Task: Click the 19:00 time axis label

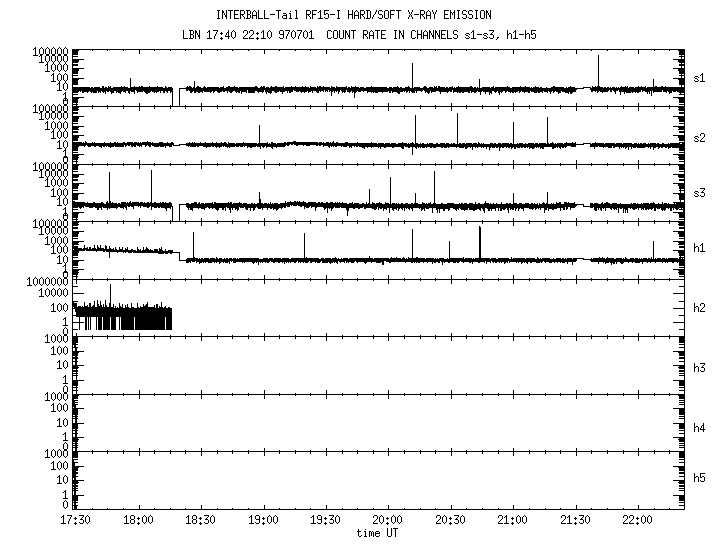Action: pos(263,521)
